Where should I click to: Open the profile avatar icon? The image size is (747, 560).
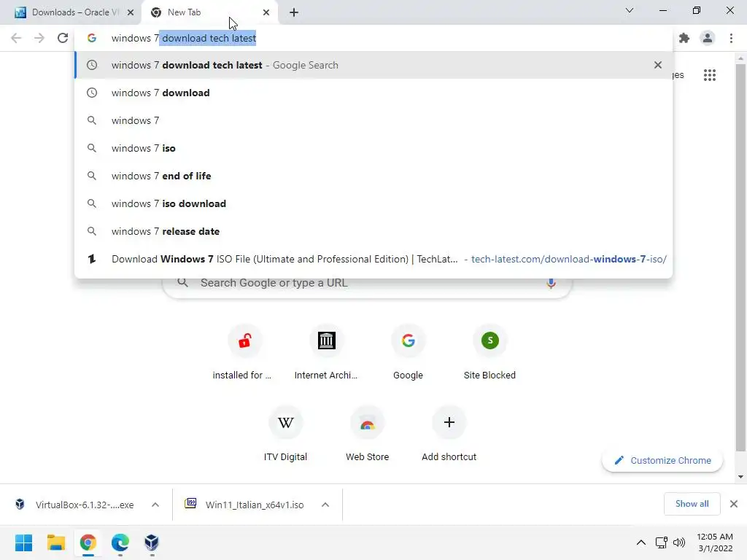708,38
